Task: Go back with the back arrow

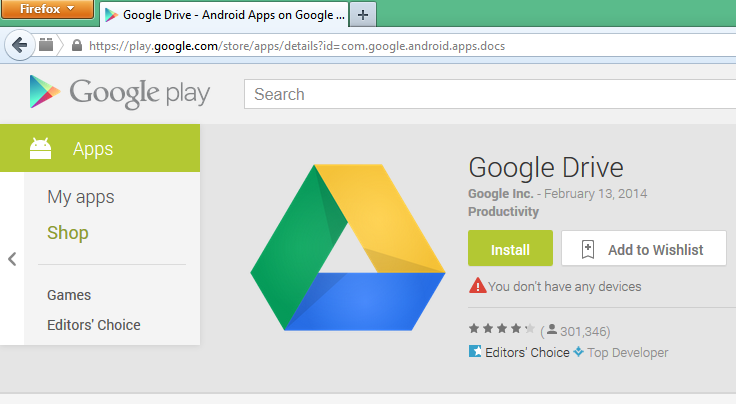Action: coord(19,46)
